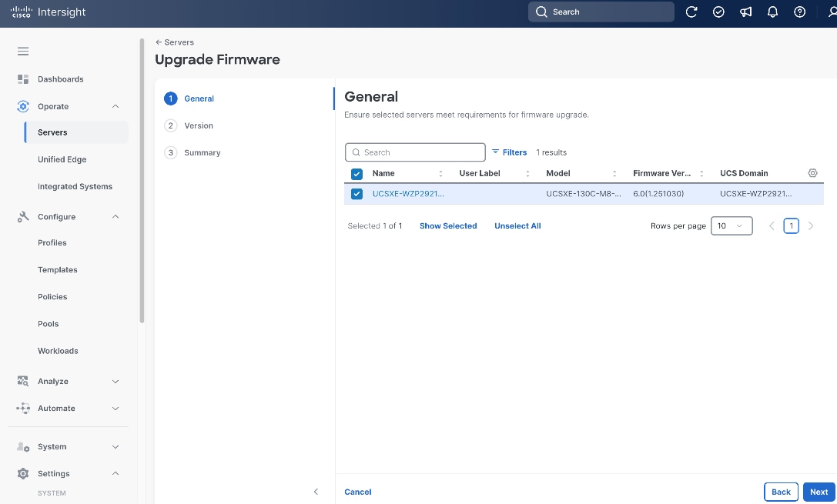Click the server table search field
The width and height of the screenshot is (837, 504).
[x=415, y=152]
